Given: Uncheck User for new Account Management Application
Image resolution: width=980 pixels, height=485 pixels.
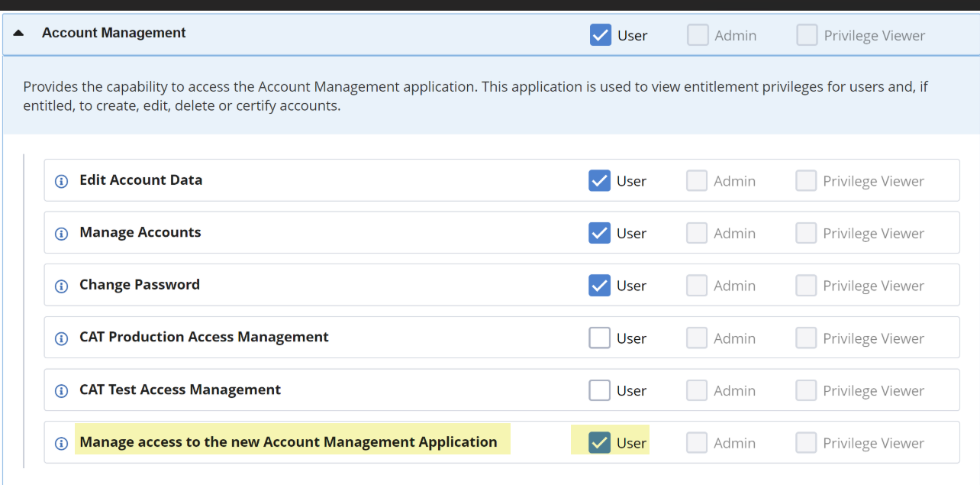Looking at the screenshot, I should [x=599, y=442].
